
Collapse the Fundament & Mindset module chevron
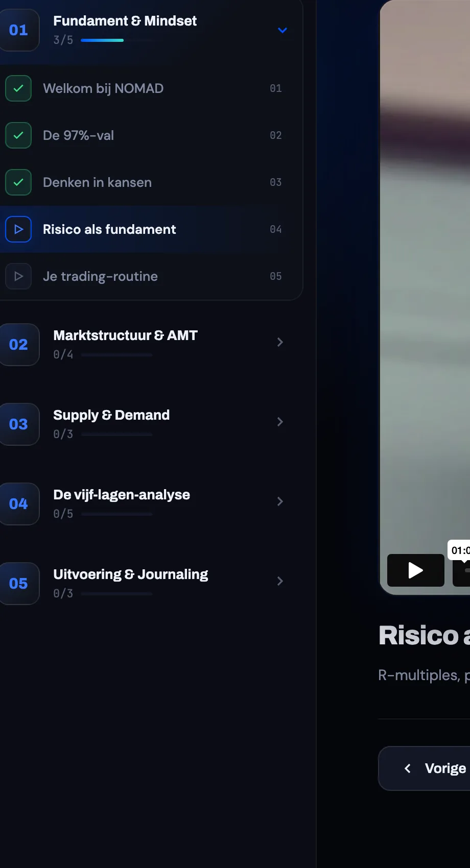(x=283, y=30)
